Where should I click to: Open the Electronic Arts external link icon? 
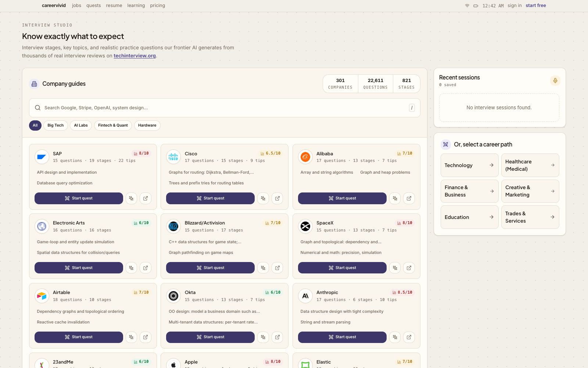[x=146, y=268]
